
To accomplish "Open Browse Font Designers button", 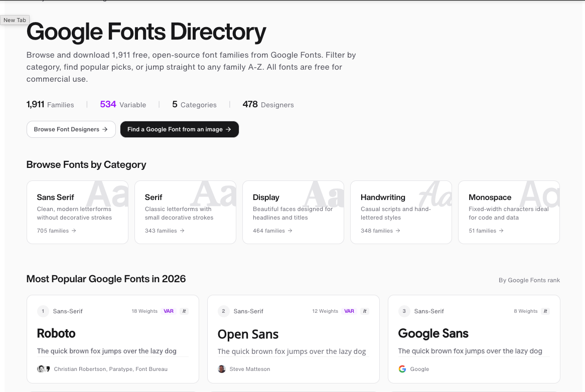I will tap(71, 129).
